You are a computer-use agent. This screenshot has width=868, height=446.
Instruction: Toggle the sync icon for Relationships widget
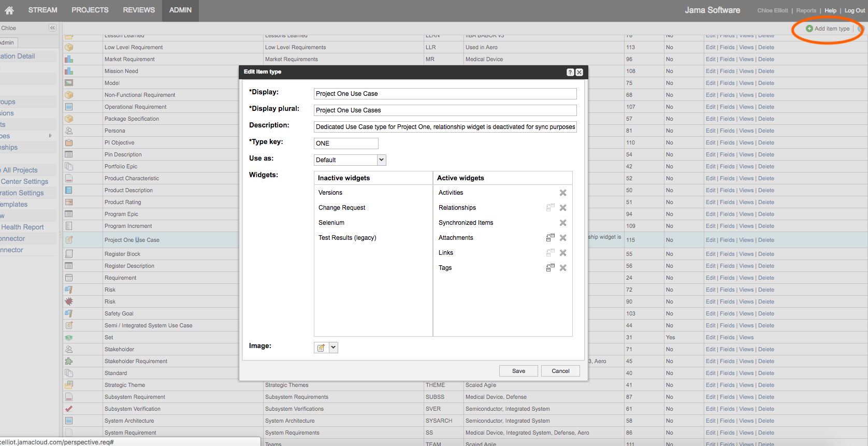pos(551,208)
